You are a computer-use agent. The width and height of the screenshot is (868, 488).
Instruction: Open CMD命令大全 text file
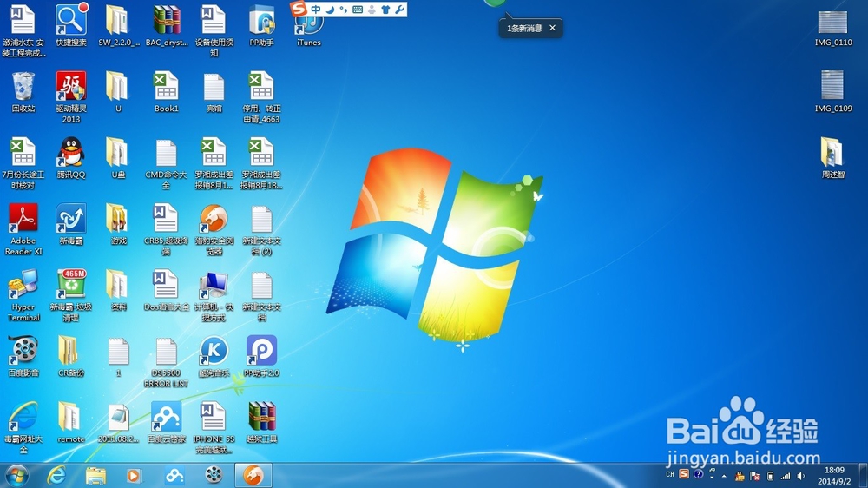[166, 163]
